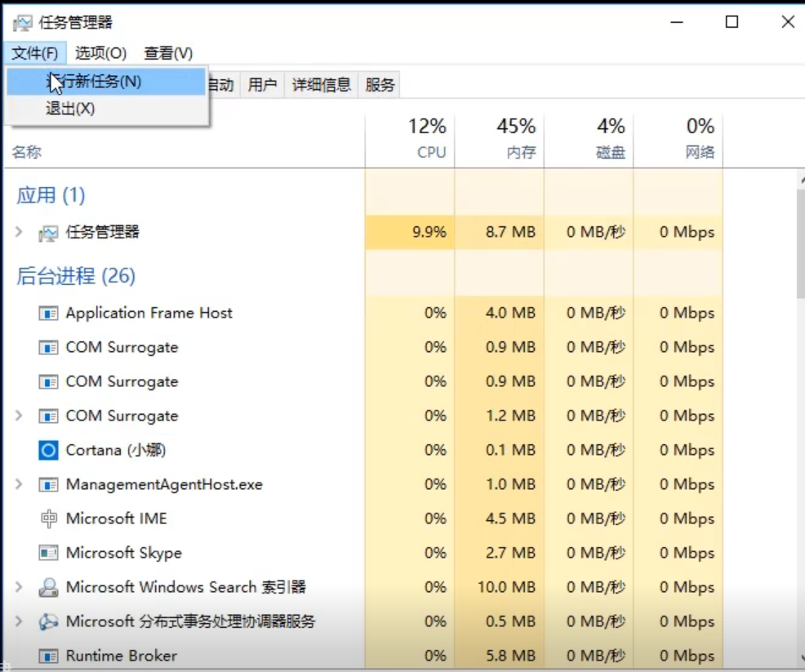The height and width of the screenshot is (672, 805).
Task: Click the Microsoft Skype icon
Action: coord(48,553)
